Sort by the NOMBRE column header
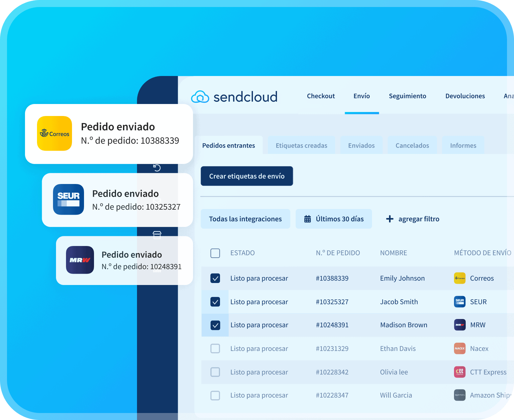 click(x=393, y=253)
